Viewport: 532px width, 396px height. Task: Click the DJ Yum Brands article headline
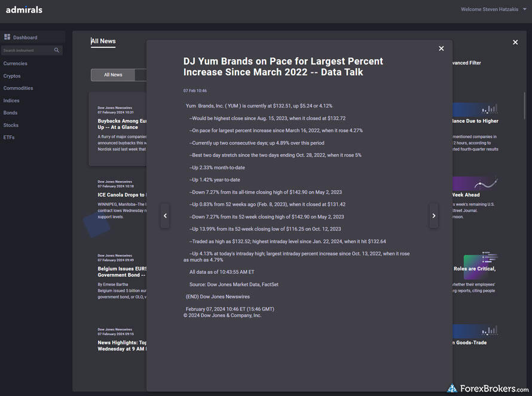[x=283, y=66]
